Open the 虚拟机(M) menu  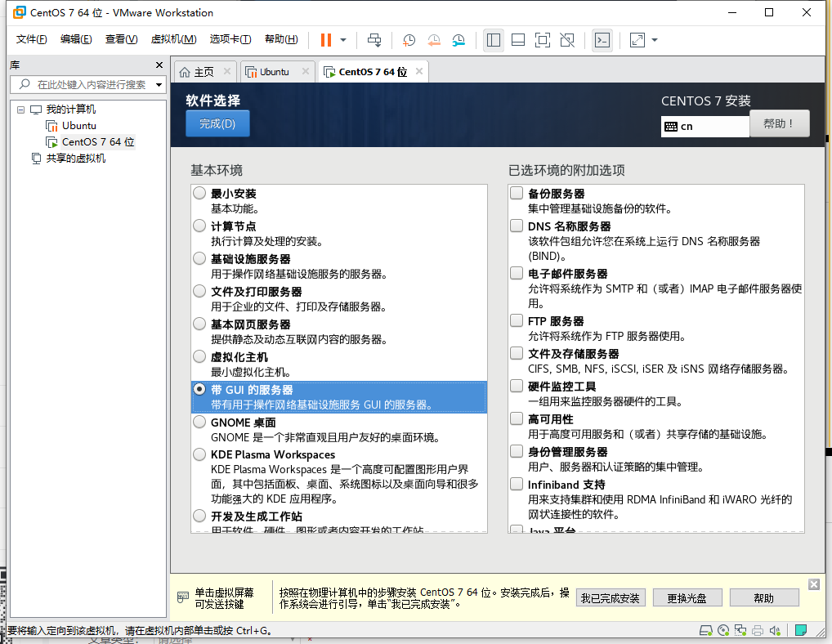pos(173,39)
